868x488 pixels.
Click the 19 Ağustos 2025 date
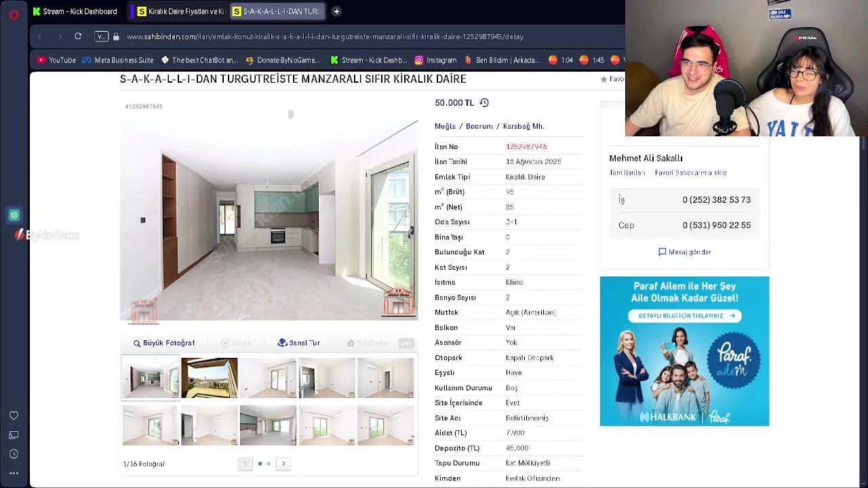click(x=533, y=162)
